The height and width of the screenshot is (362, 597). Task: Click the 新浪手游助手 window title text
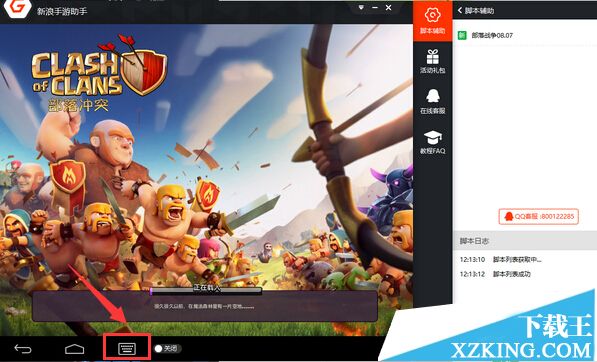[62, 11]
